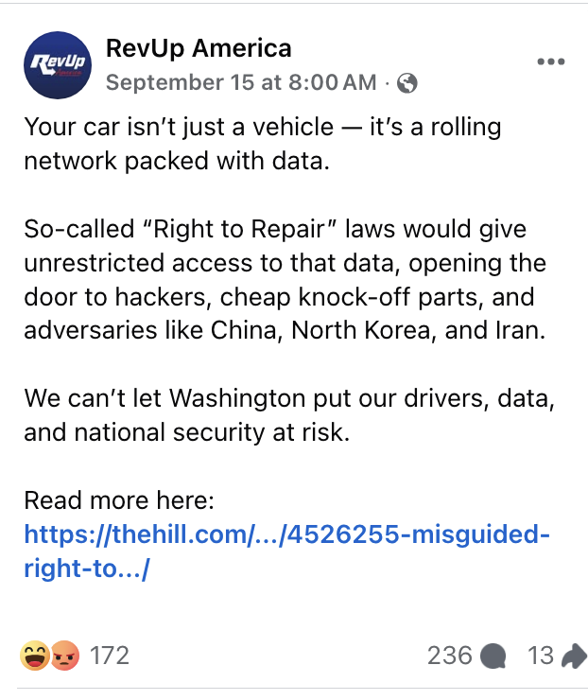Open the three-dot post options menu

click(549, 61)
